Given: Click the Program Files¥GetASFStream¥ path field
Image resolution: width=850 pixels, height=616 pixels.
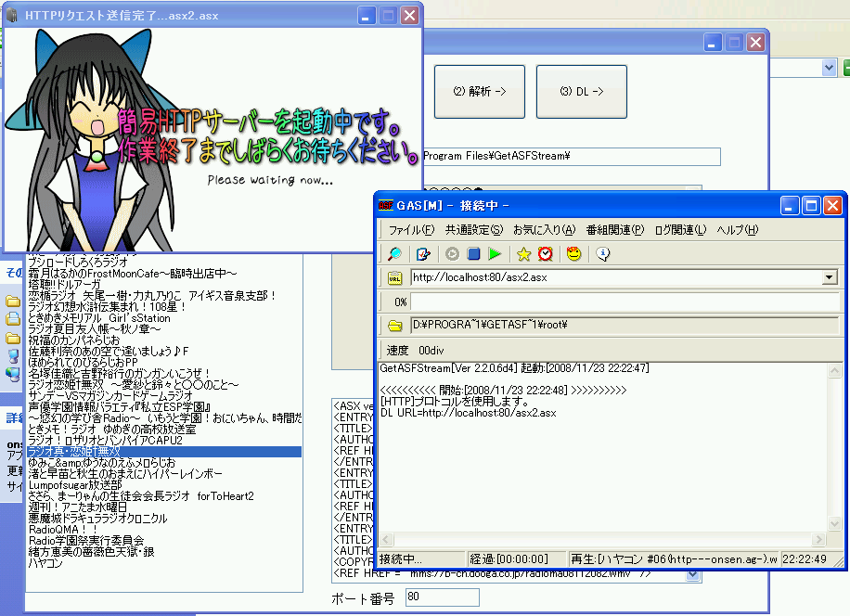Looking at the screenshot, I should [x=572, y=156].
